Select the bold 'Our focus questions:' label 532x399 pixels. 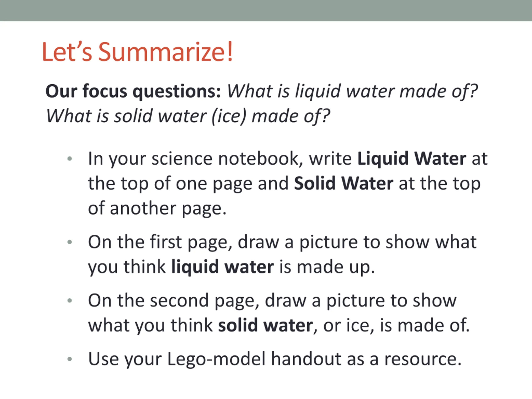(x=133, y=92)
